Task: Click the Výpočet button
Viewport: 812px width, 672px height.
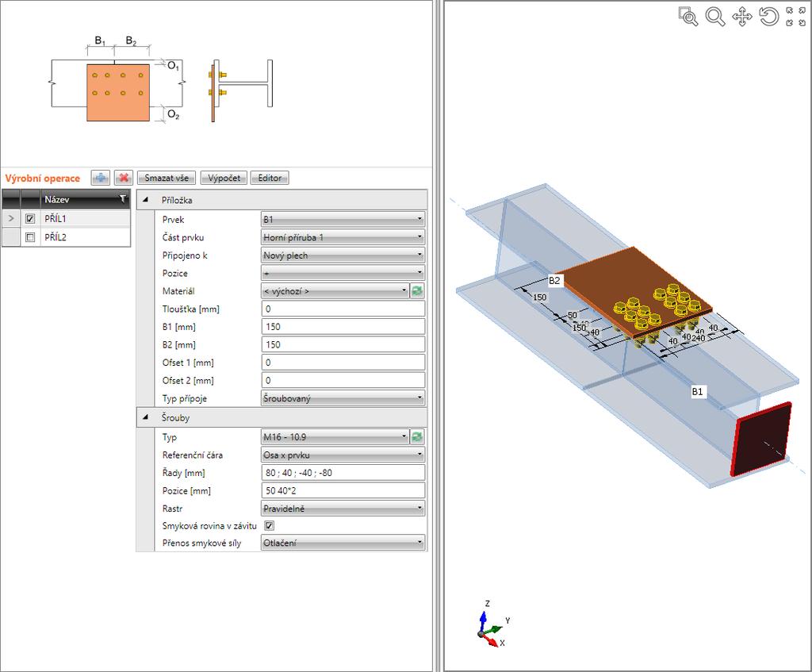Action: [x=224, y=178]
